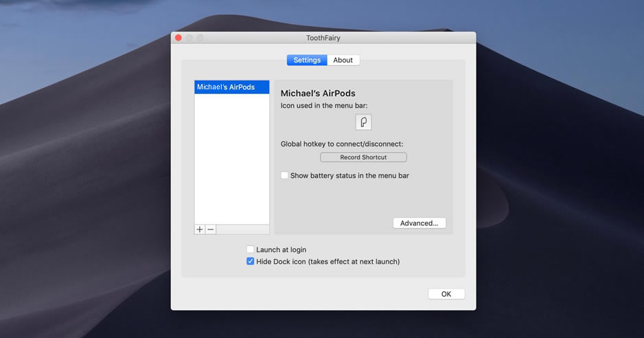Screen dimensions: 644x338
Task: Open Advanced... options
Action: click(419, 223)
